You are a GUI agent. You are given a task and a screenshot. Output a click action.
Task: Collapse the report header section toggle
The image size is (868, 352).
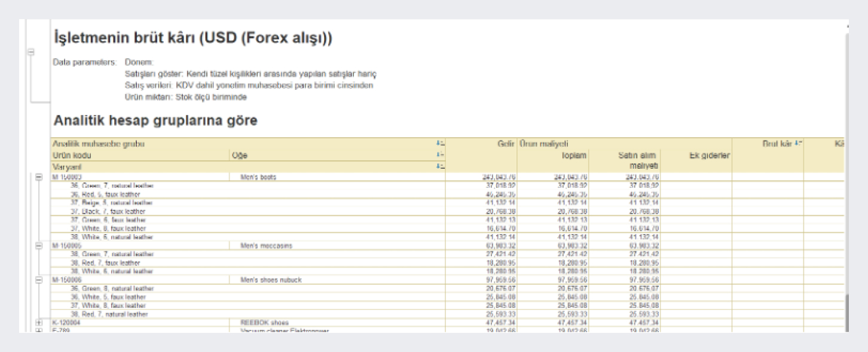31,53
